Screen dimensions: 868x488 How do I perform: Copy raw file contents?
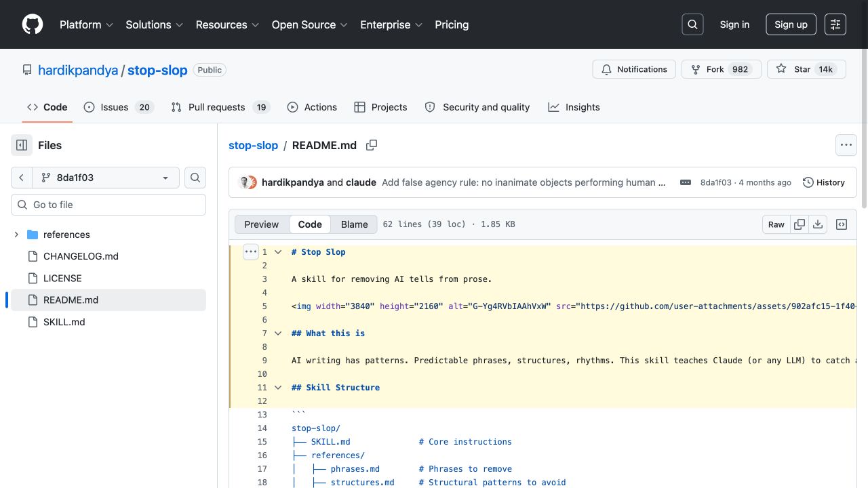800,224
